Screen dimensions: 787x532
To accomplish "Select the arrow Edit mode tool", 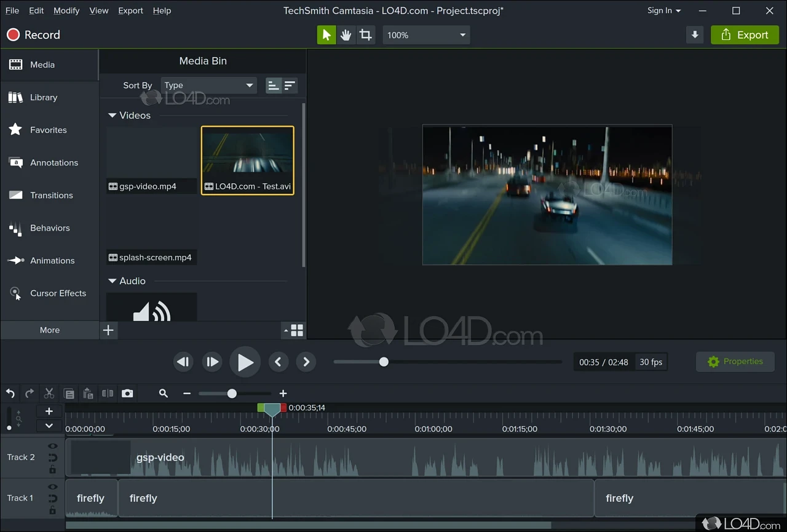I will tap(326, 35).
